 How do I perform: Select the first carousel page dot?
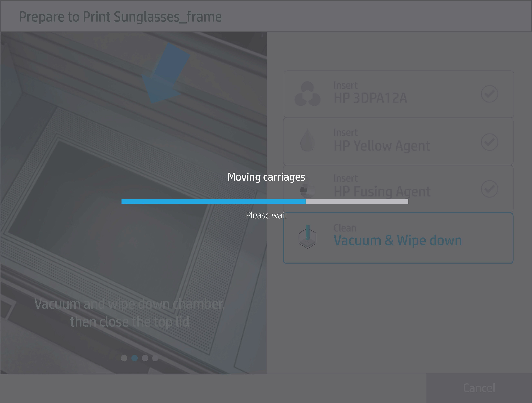[124, 358]
